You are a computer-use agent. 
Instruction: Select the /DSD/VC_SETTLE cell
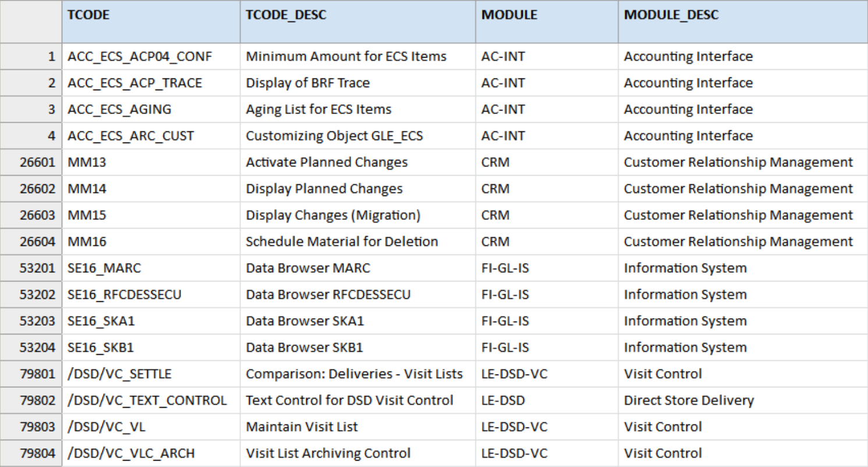tap(150, 374)
